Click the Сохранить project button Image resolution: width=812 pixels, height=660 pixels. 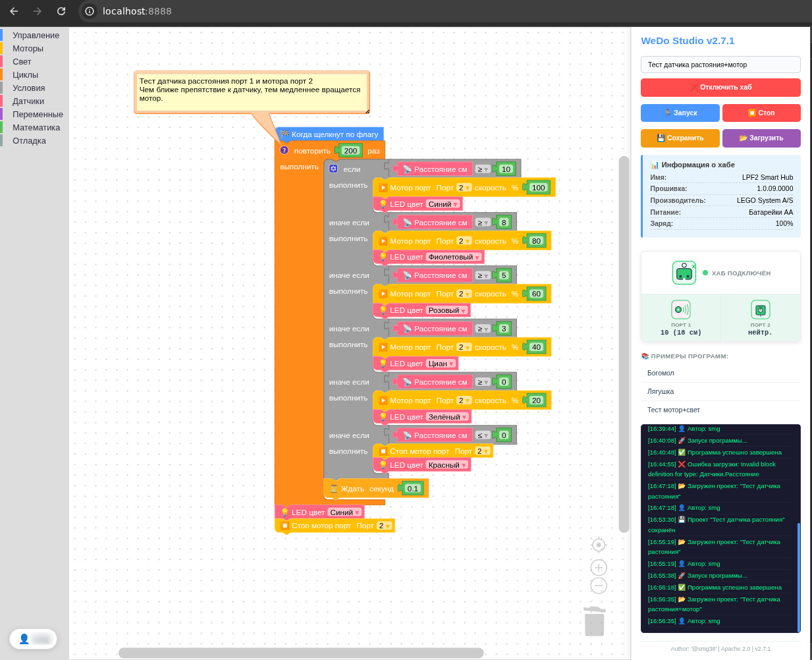(680, 138)
